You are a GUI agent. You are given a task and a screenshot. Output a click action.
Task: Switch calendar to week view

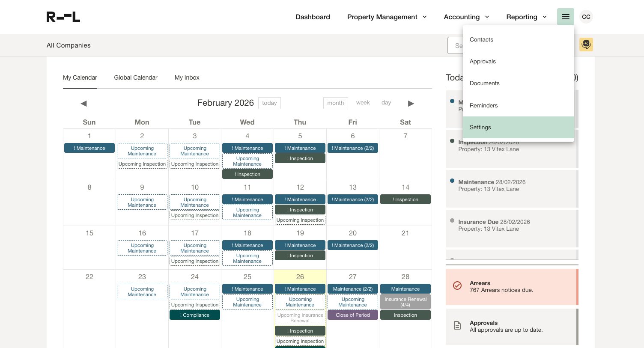click(363, 103)
